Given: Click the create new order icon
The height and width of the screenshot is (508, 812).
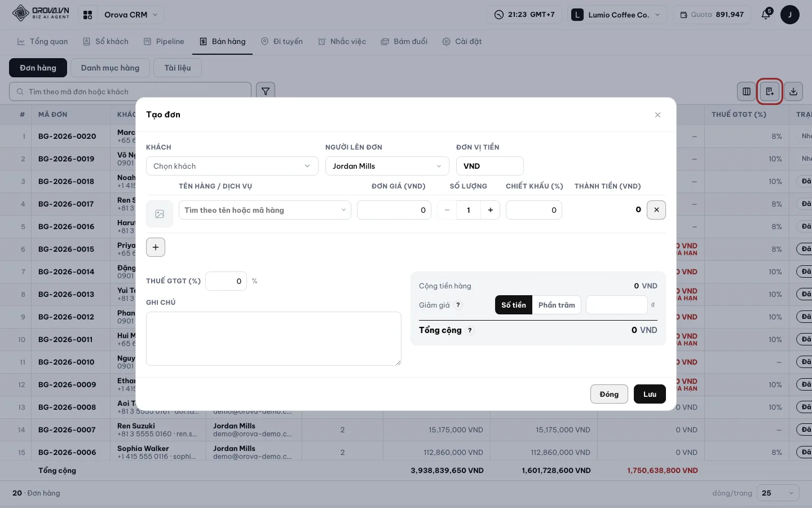Looking at the screenshot, I should coord(770,91).
